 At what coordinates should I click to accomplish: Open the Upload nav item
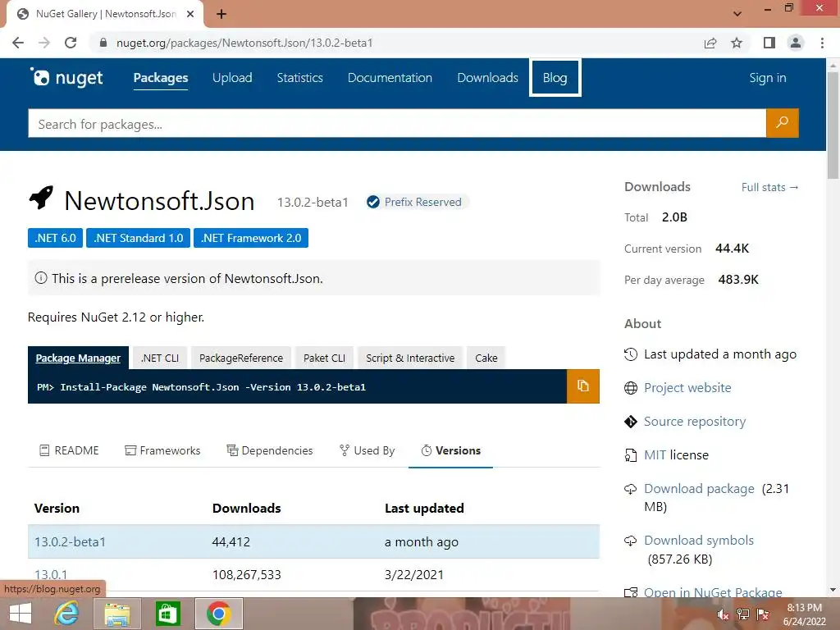[x=232, y=78]
